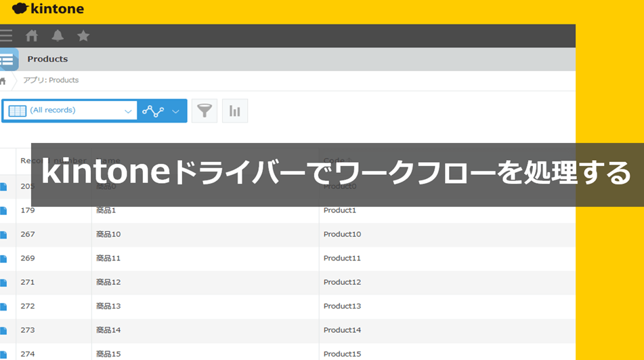Open record details icon for record 274
Viewport: 644px width, 360px height.
3,355
